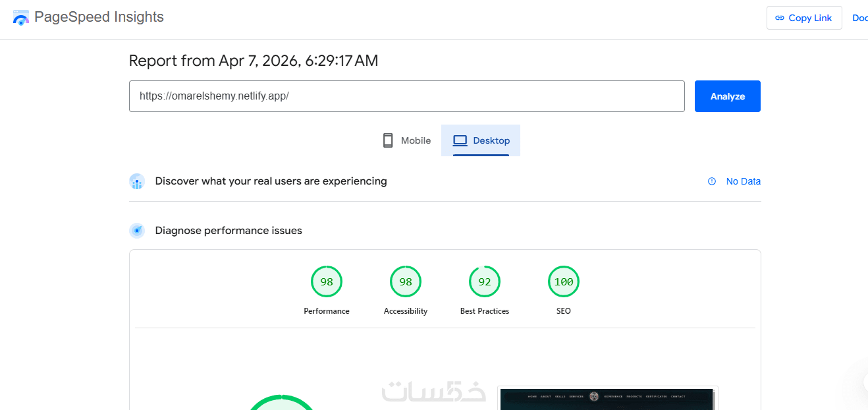Click the desktop monitor icon
This screenshot has height=410, width=868.
(x=460, y=140)
